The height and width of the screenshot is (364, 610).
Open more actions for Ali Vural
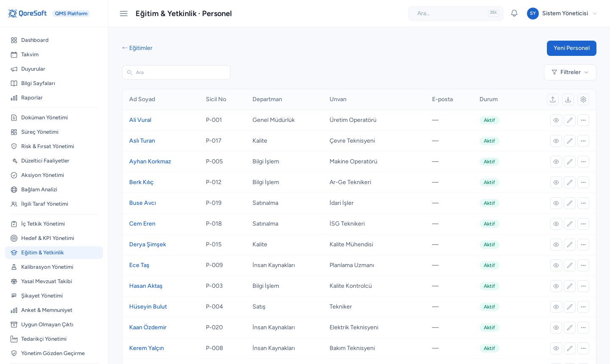583,120
